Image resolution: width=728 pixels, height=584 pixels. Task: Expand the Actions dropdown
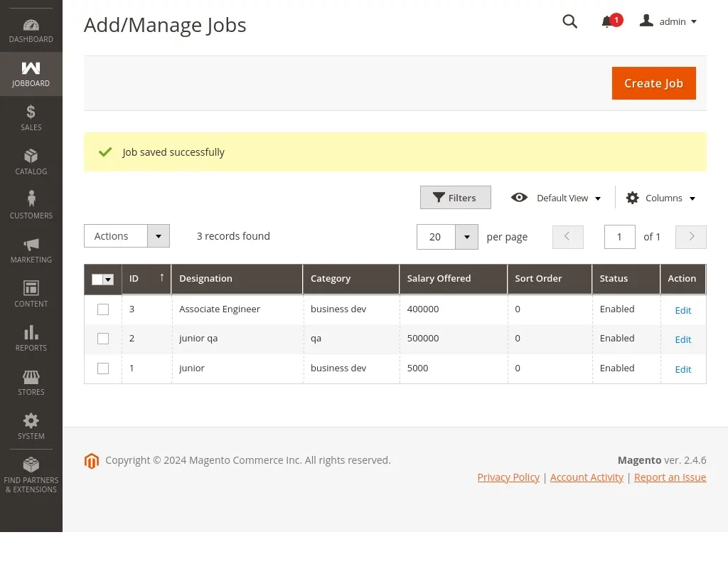[127, 235]
